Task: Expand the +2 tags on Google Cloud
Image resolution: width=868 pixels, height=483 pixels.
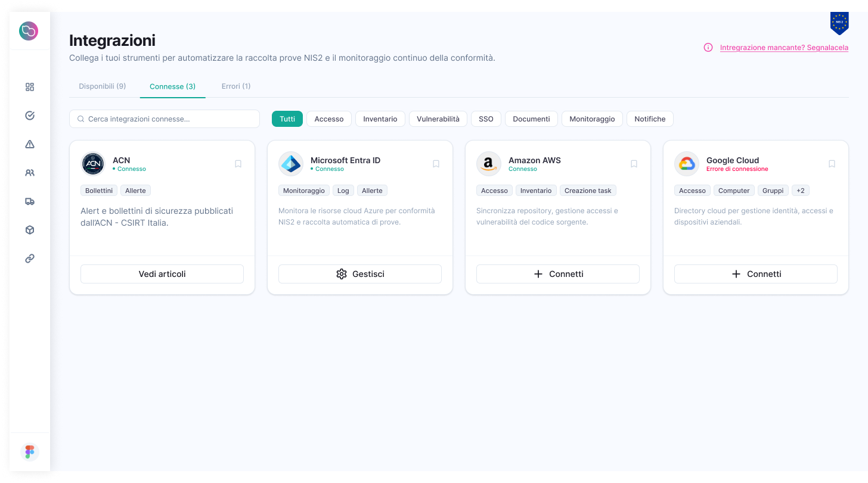Action: tap(801, 191)
